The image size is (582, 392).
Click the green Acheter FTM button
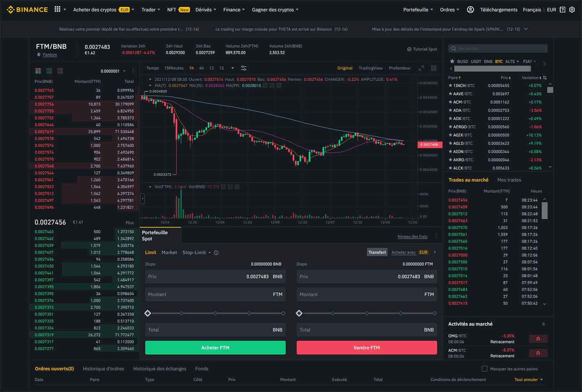[215, 348]
